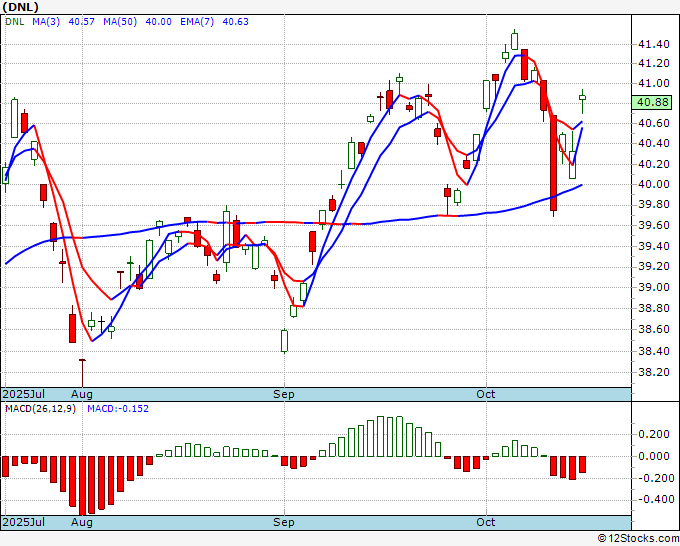Click Oct on the price chart axis
Screen dimensions: 680x546
click(x=486, y=394)
